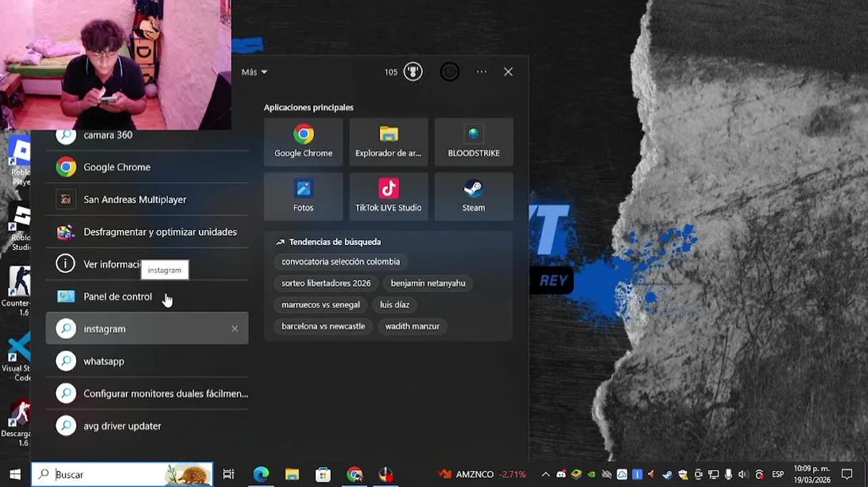Remove instagram entry with its X button
Image resolution: width=868 pixels, height=487 pixels.
pos(235,329)
